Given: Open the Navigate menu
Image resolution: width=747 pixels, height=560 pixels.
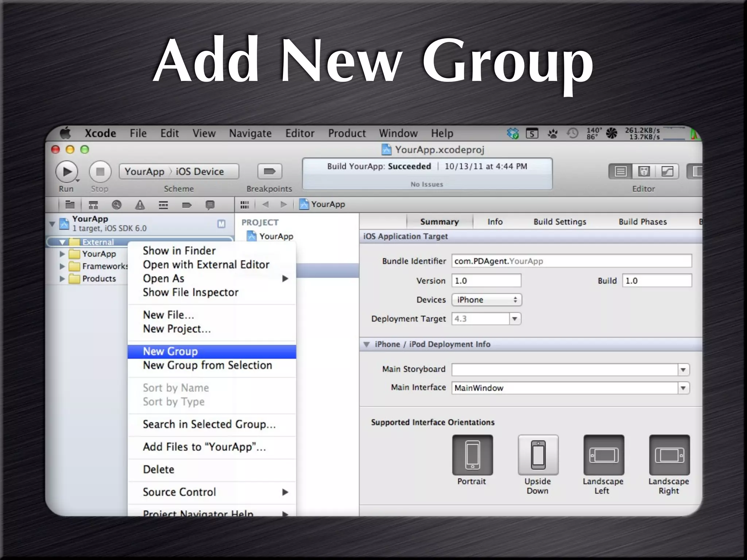Looking at the screenshot, I should [250, 133].
